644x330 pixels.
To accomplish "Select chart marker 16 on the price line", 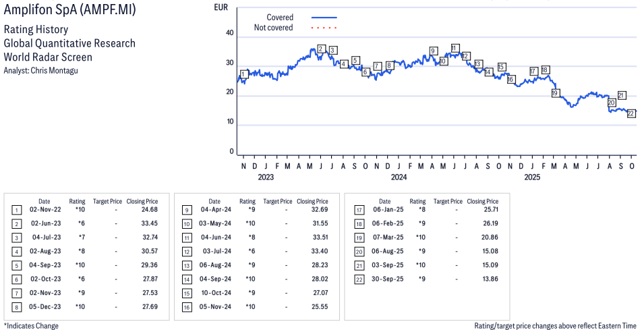I will [x=510, y=80].
